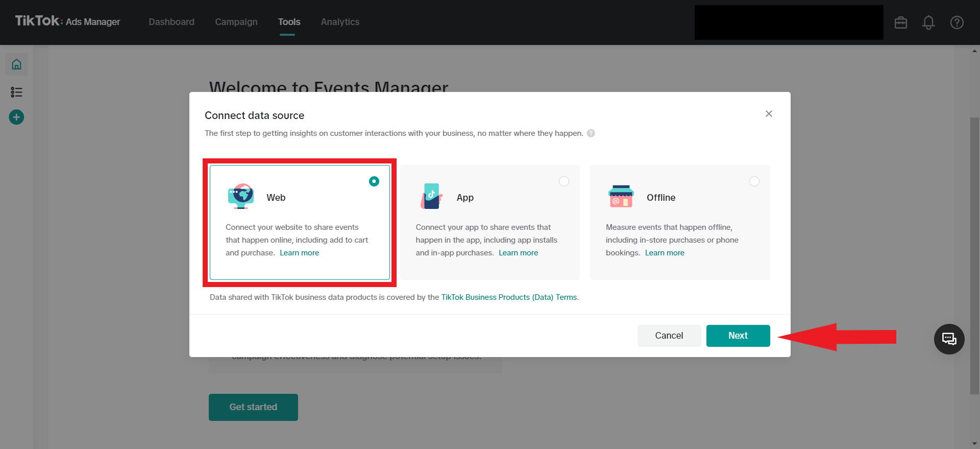The image size is (980, 449).
Task: Select the App radio button
Action: click(564, 181)
